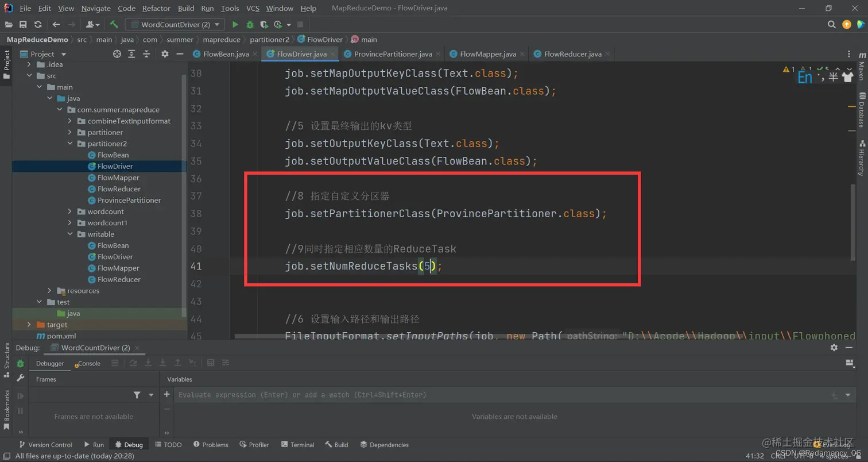Open the Dependencies tool window
This screenshot has height=462, width=868.
point(384,445)
